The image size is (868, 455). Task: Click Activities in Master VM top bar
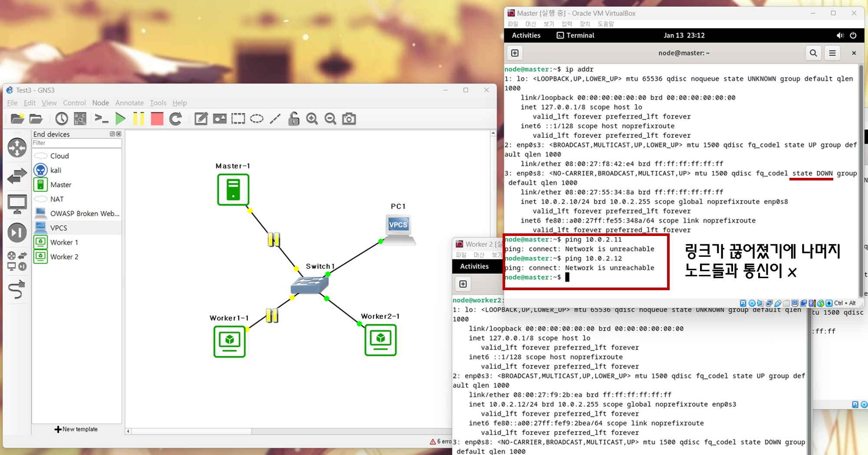coord(526,35)
